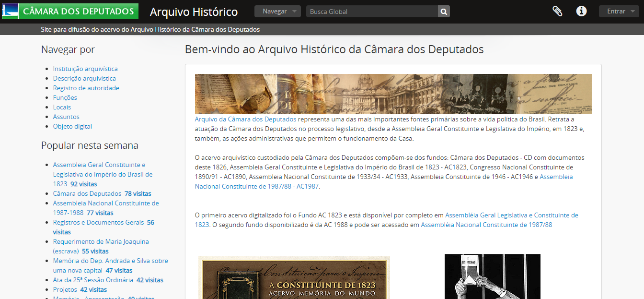Open Assembléia Geral Legislativa e Constituinte de 1823 link

pos(387,220)
